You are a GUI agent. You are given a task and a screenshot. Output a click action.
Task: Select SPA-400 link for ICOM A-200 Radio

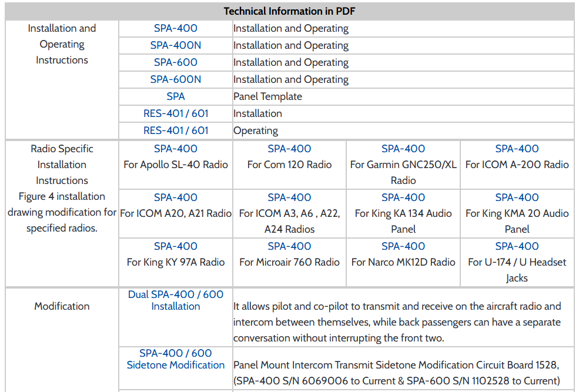point(517,149)
